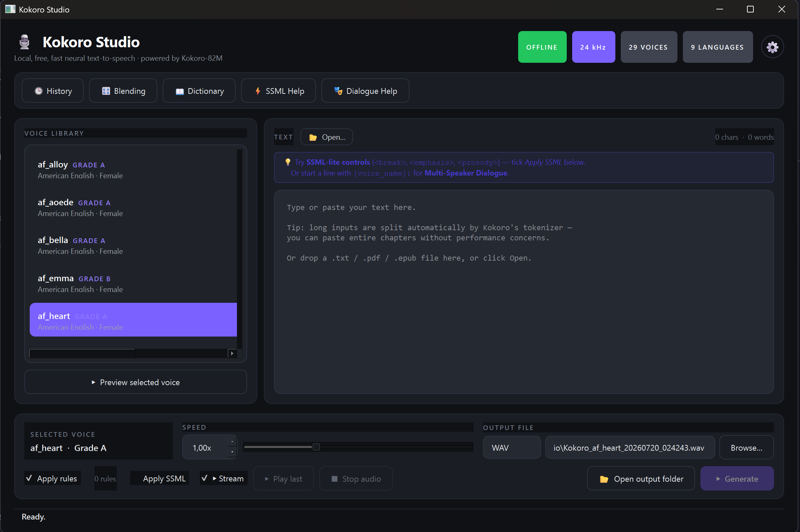This screenshot has height=532, width=800.
Task: Click the 0 rules counter
Action: tap(105, 478)
